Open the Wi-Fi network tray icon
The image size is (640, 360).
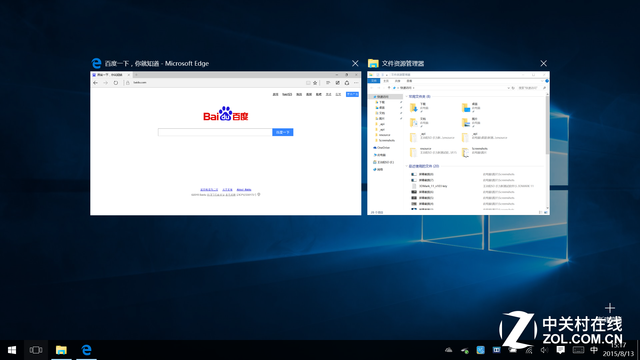(529, 350)
